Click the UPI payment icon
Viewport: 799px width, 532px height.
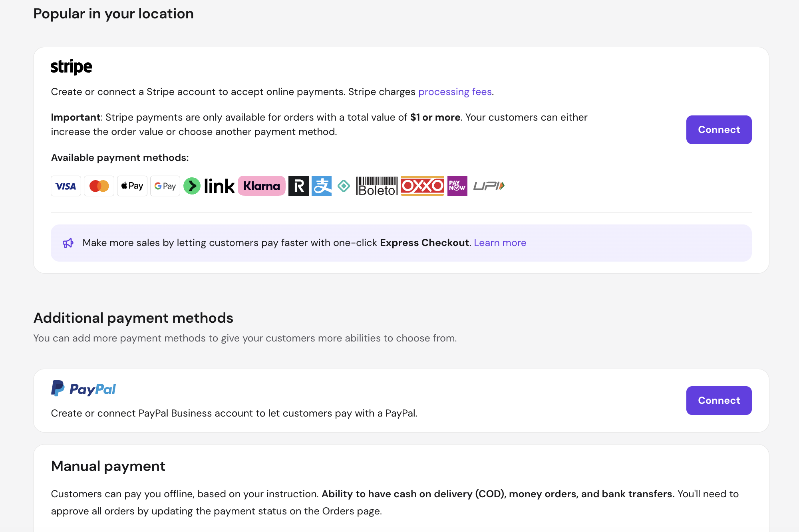coord(489,186)
